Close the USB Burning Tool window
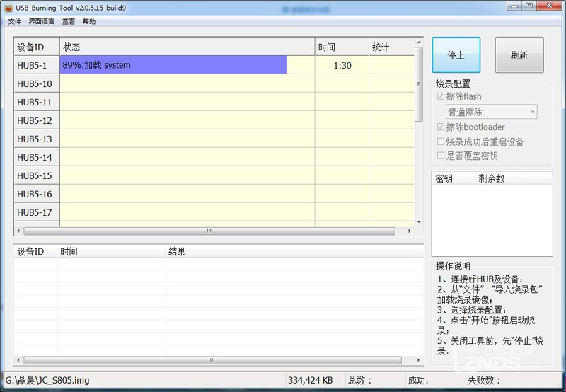The height and width of the screenshot is (392, 566). click(550, 6)
